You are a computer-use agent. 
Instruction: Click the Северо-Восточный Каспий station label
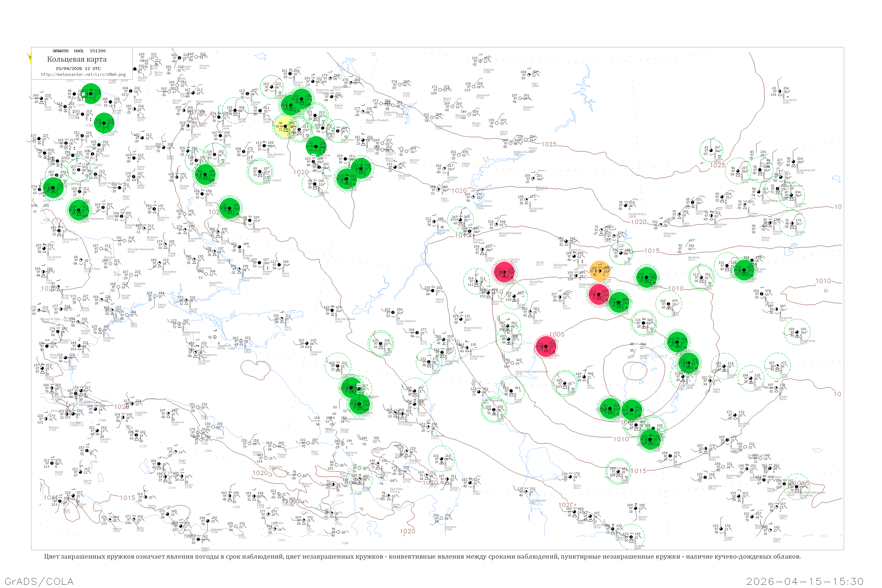[x=531, y=372]
